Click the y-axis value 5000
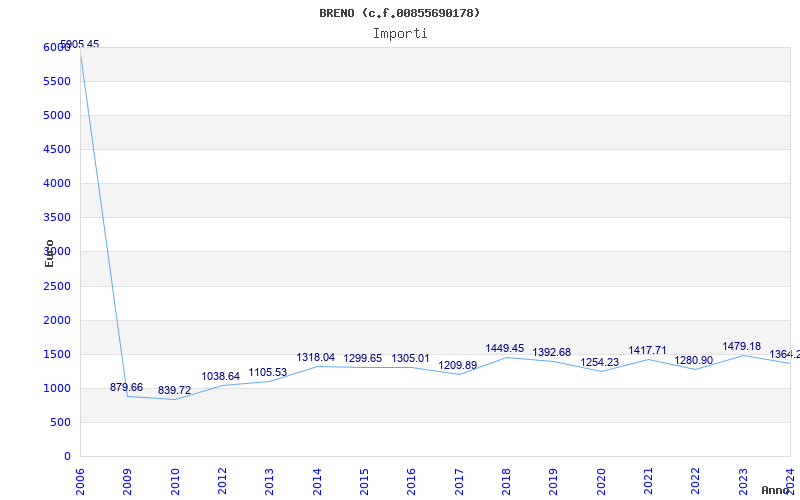 click(x=57, y=115)
